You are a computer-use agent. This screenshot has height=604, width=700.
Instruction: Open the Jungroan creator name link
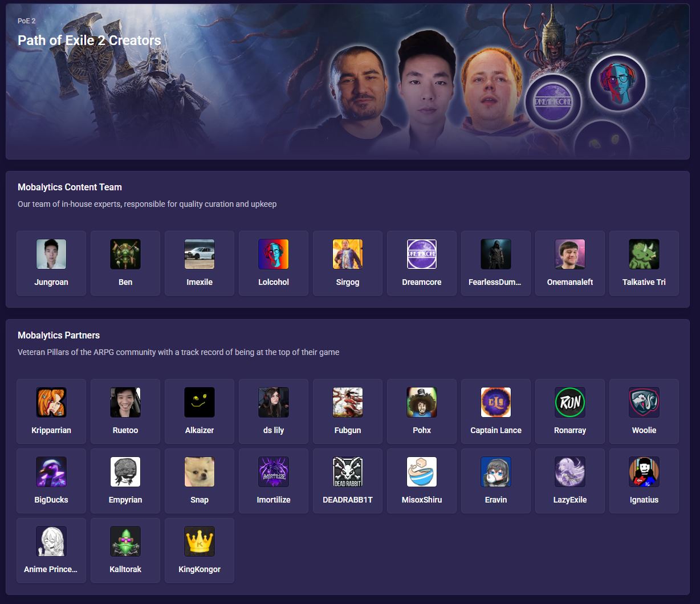click(x=51, y=282)
